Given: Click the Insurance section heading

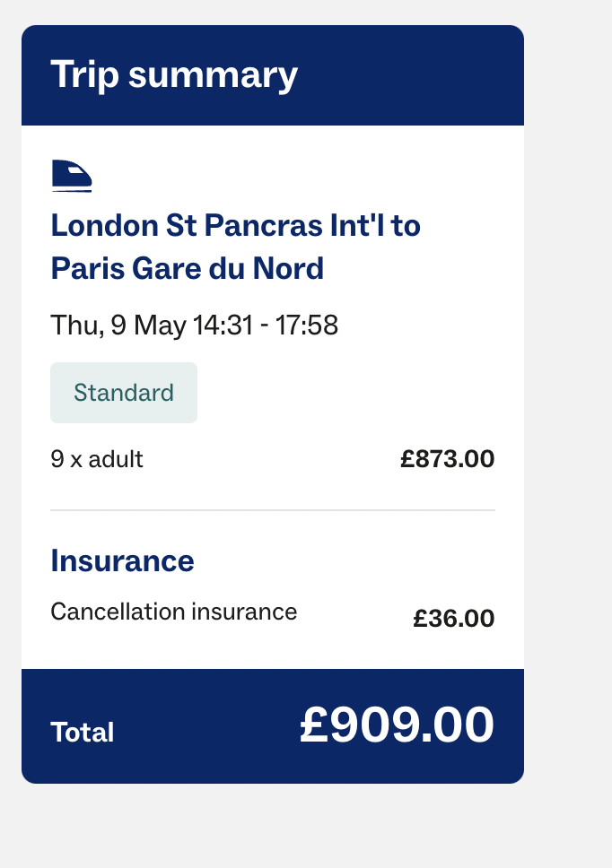Looking at the screenshot, I should pyautogui.click(x=122, y=560).
